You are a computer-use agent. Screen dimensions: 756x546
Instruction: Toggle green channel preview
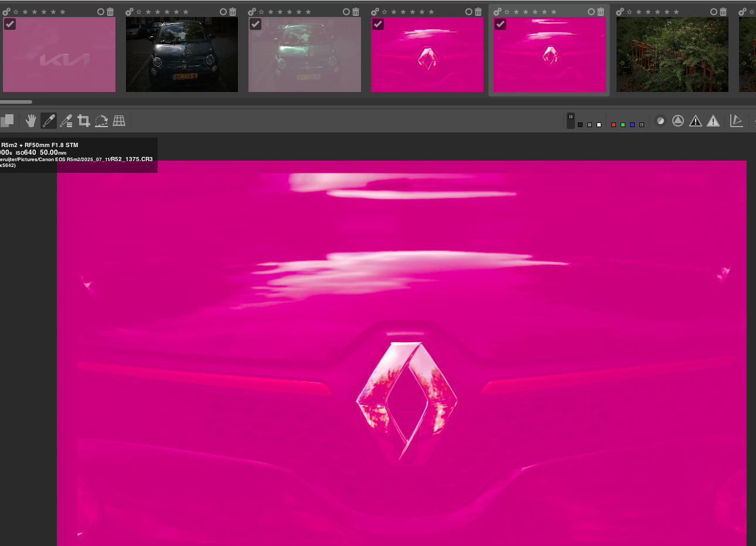coord(623,125)
